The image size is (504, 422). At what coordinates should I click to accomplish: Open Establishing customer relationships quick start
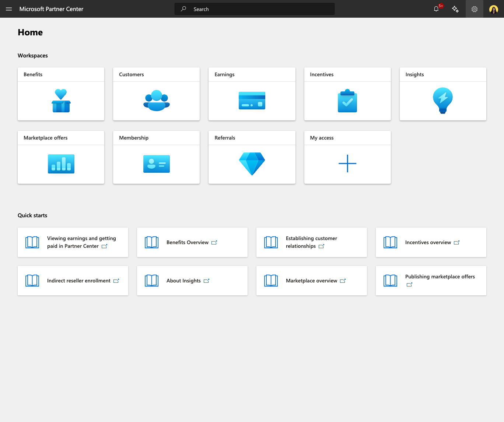(312, 242)
